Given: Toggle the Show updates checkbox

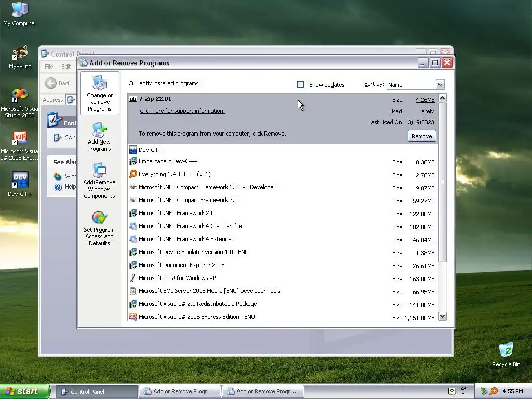Looking at the screenshot, I should point(300,85).
